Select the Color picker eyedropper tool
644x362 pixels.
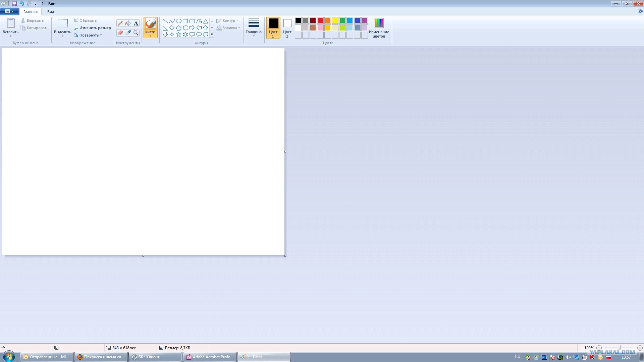point(128,33)
